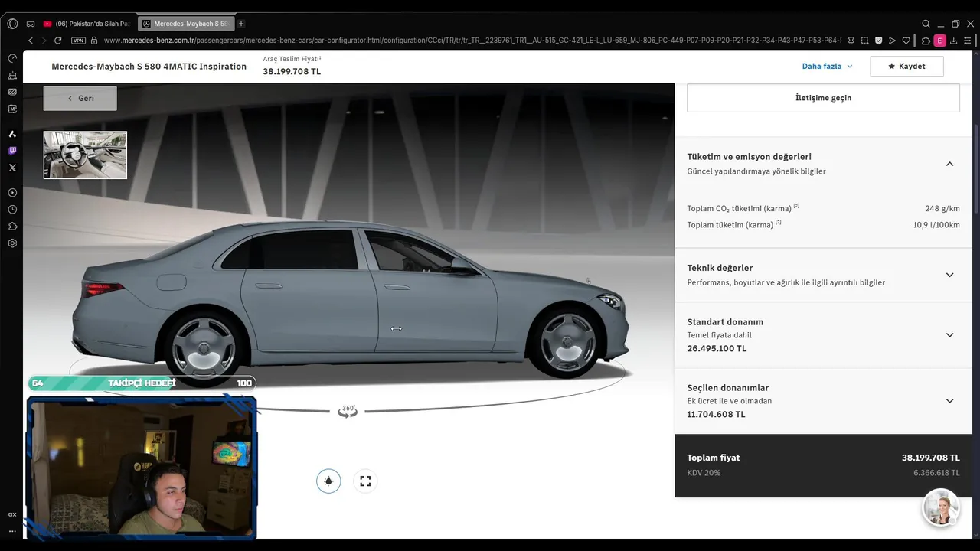This screenshot has width=980, height=551.
Task: Open the striped GX Mods icon in sidebar
Action: click(x=12, y=92)
